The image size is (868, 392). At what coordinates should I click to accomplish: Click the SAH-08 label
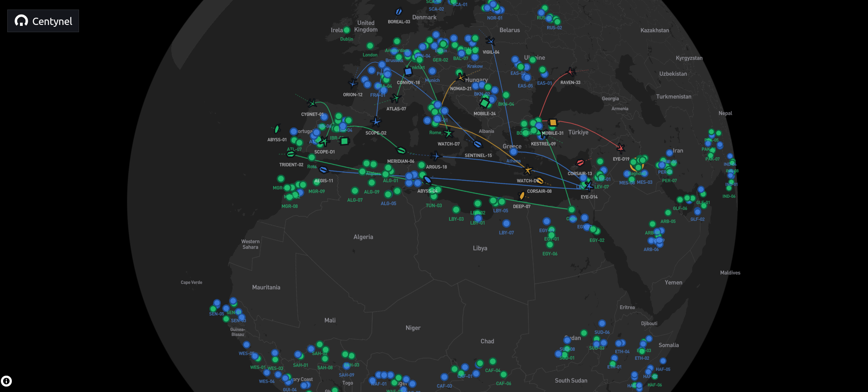325,367
